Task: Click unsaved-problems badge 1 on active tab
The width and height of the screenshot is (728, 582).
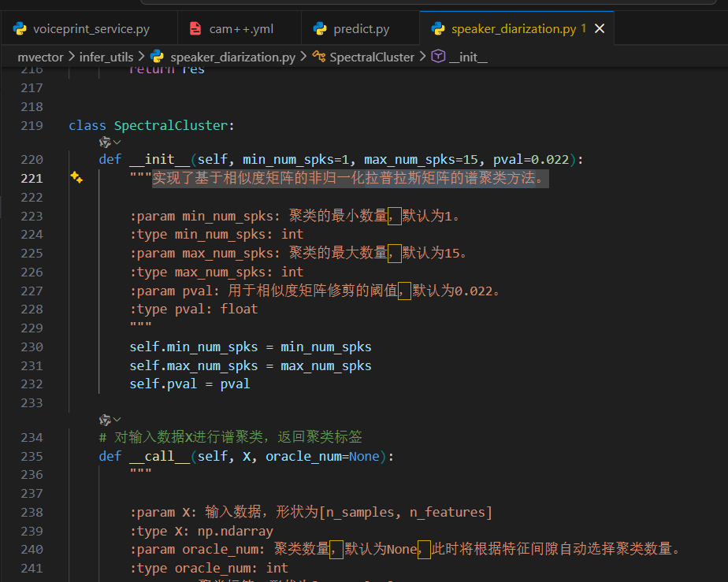Action: pyautogui.click(x=584, y=28)
